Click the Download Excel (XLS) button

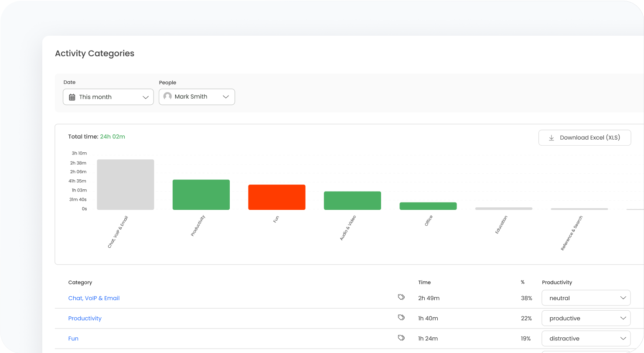point(585,137)
